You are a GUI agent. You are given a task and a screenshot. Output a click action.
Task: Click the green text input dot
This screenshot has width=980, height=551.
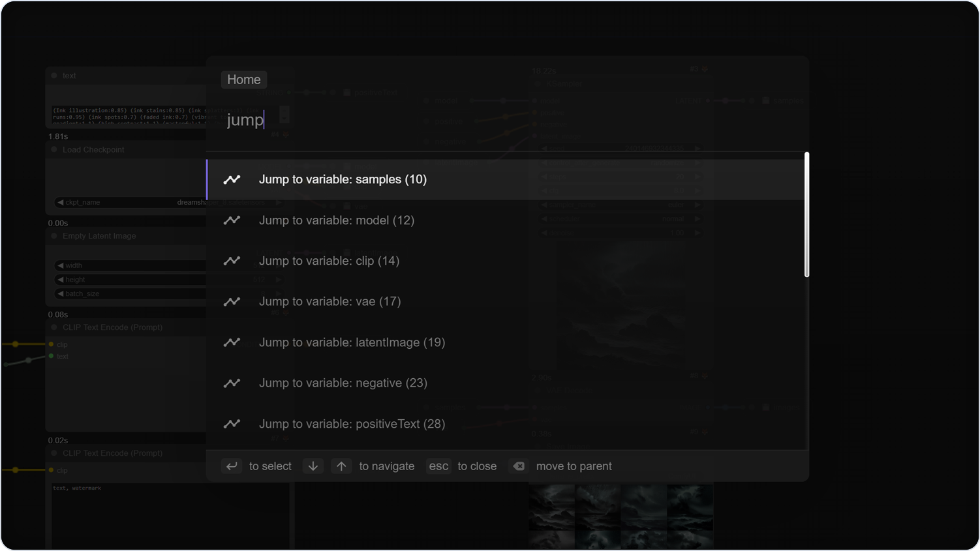(51, 356)
